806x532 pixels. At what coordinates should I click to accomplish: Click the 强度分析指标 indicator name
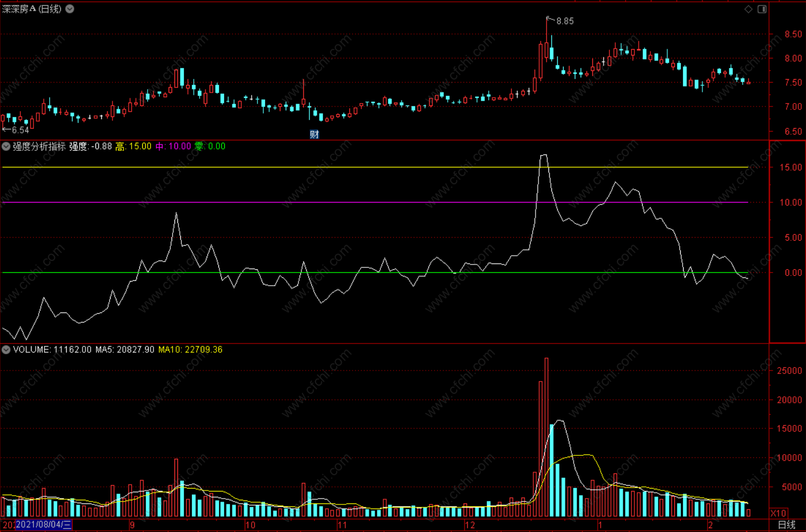(39, 146)
